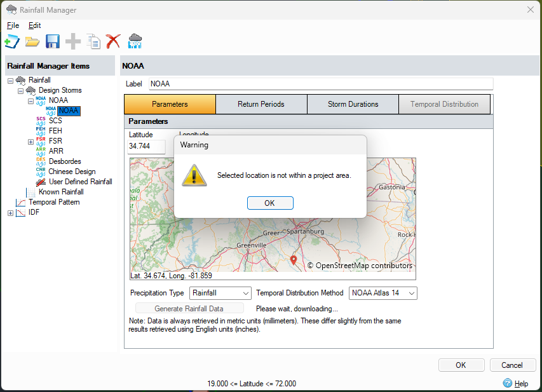Duplicate the item using the copy icon
The width and height of the screenshot is (542, 392).
point(93,41)
